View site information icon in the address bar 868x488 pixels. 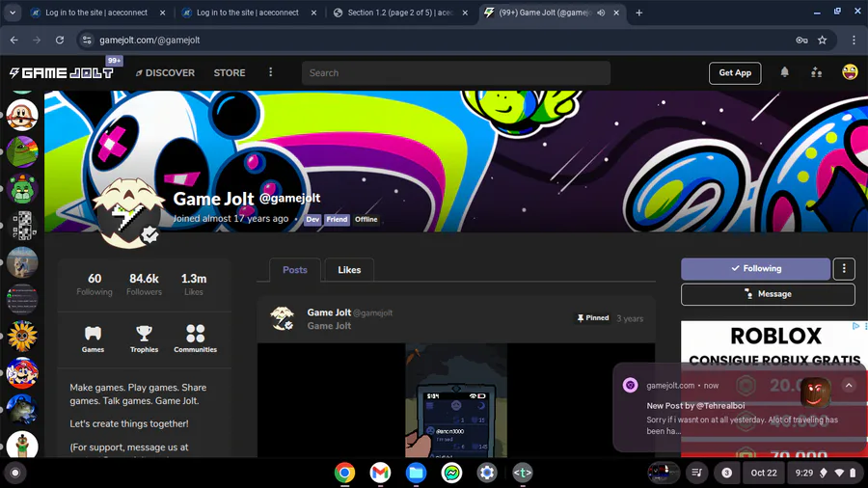coord(87,40)
